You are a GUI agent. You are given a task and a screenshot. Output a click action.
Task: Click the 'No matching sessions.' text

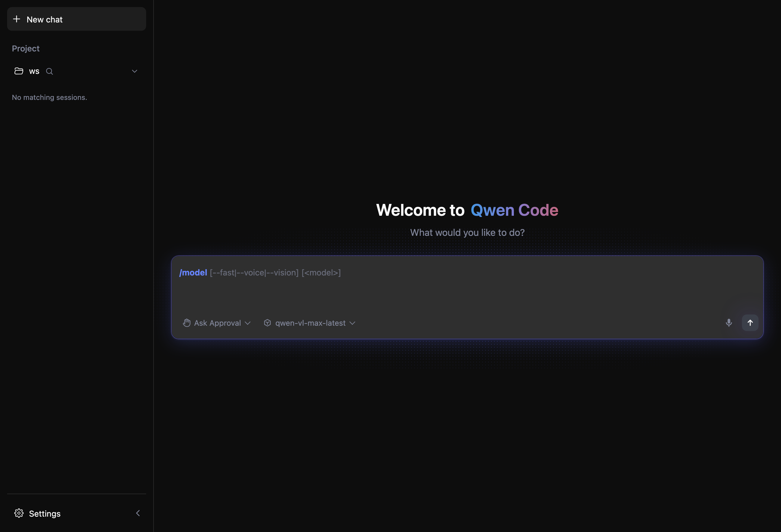point(49,97)
